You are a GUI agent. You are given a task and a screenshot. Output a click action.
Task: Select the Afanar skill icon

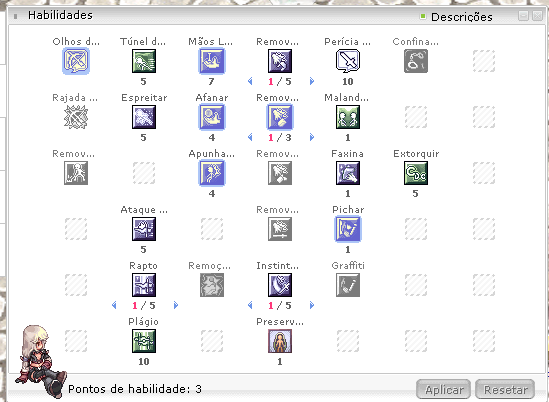(211, 117)
